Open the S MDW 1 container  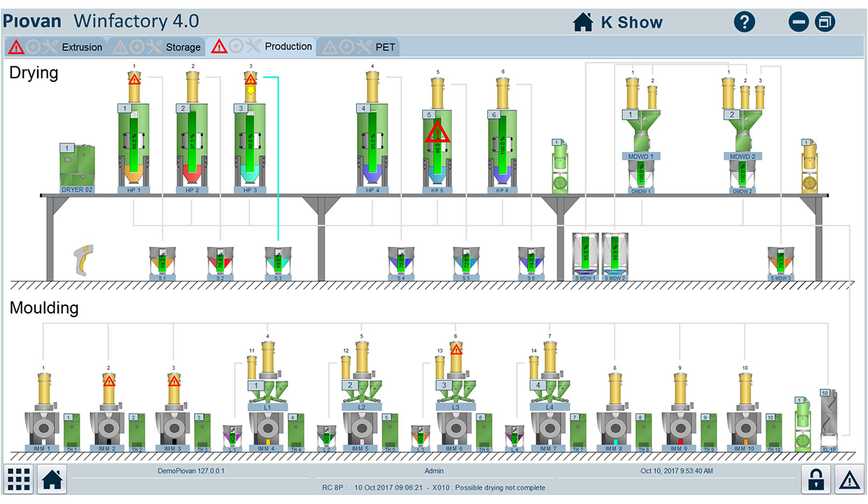586,257
